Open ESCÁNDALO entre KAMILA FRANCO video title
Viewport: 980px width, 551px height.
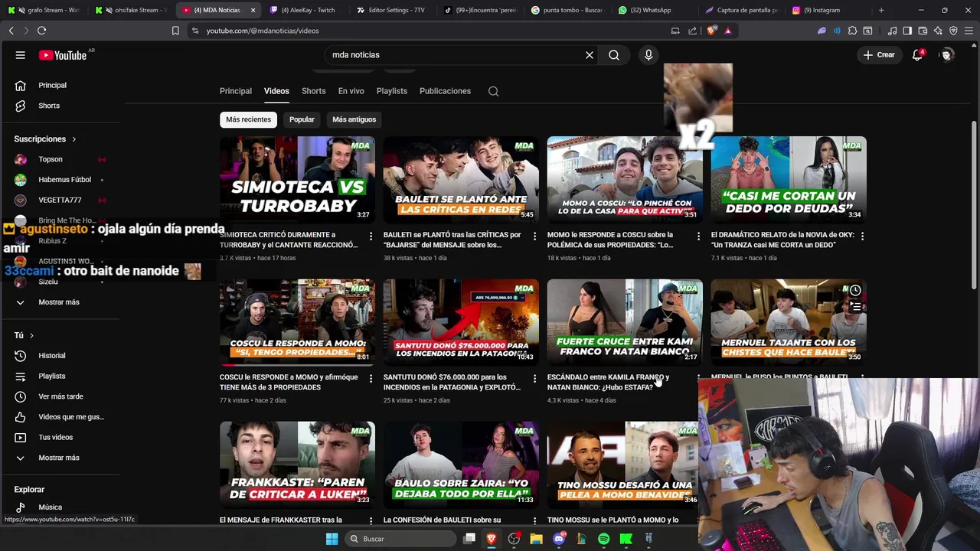pos(608,382)
